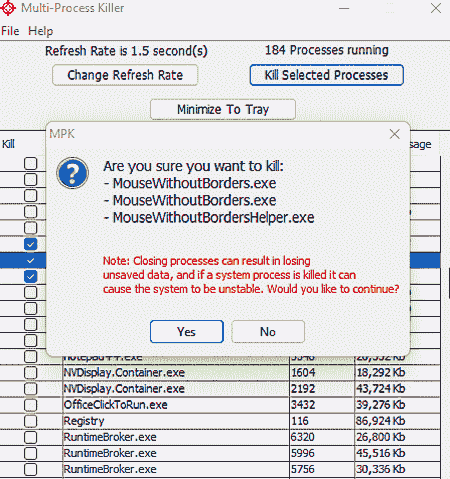Click the Kill column header
The height and width of the screenshot is (479, 450).
(9, 144)
